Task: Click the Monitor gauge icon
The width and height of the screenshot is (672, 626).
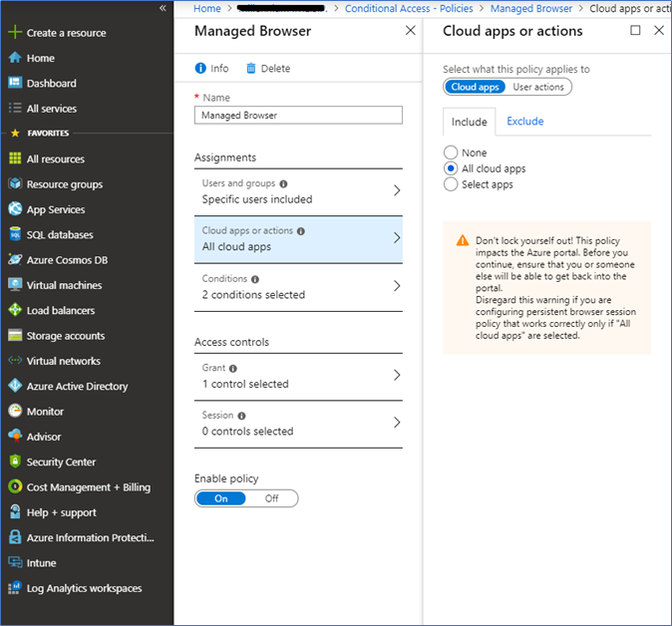Action: [x=15, y=411]
